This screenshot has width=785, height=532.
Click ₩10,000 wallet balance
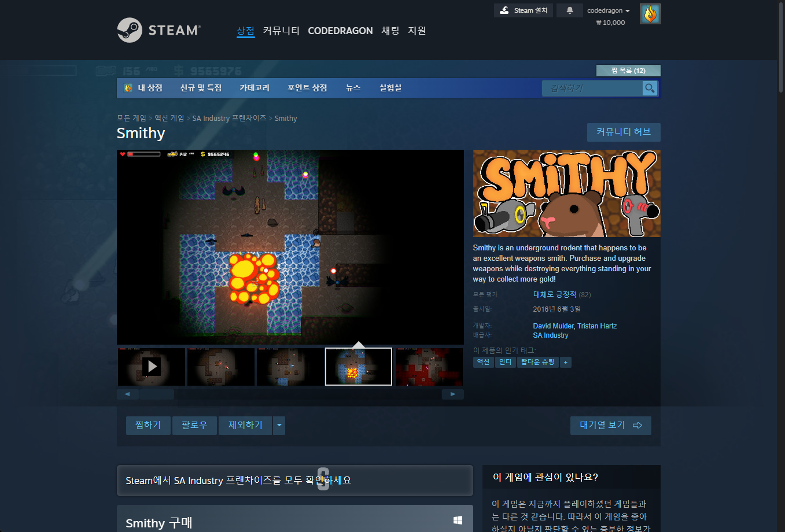(x=611, y=23)
